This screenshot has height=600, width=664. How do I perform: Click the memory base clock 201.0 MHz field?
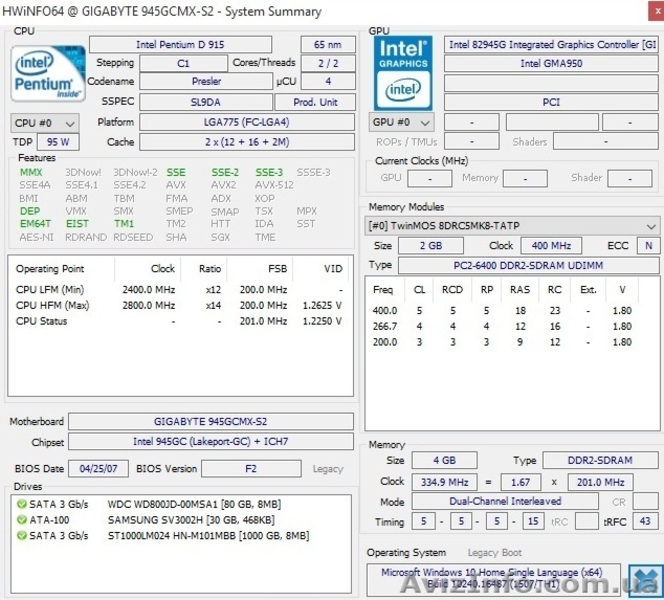click(x=600, y=482)
